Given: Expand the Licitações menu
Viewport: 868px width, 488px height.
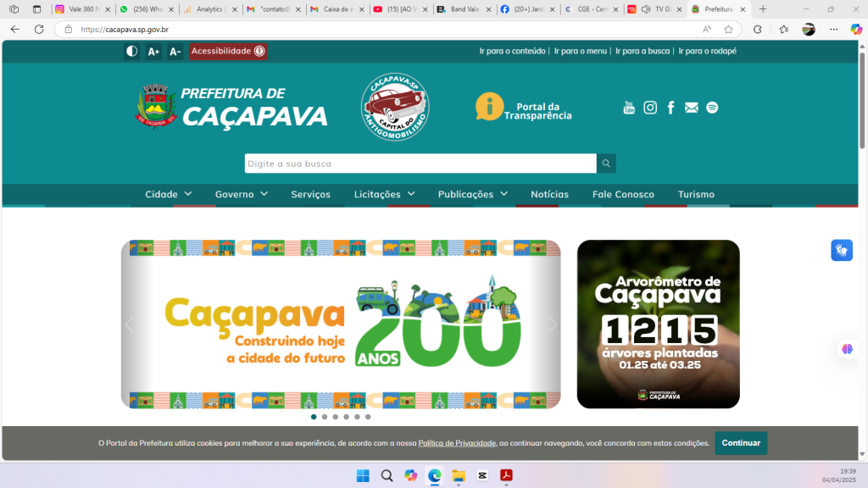Looking at the screenshot, I should (384, 194).
